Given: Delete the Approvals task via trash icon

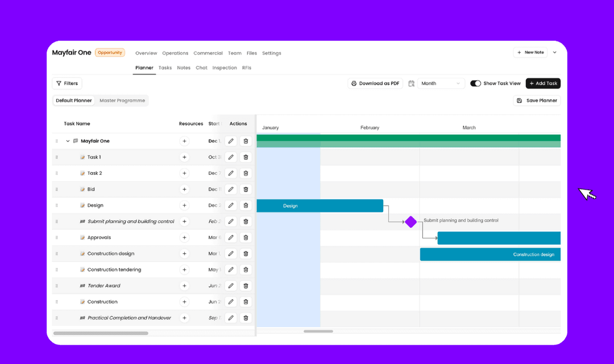Looking at the screenshot, I should 246,237.
